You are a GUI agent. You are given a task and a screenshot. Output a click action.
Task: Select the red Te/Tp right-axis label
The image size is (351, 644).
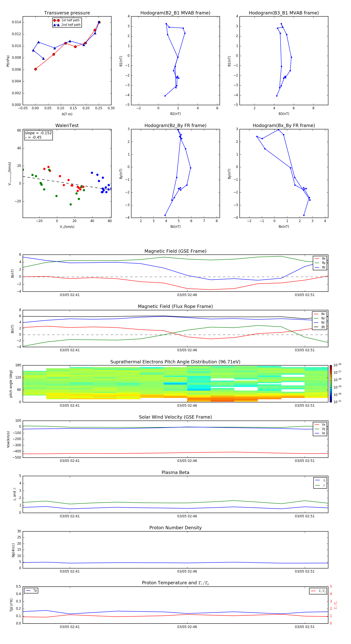click(336, 605)
